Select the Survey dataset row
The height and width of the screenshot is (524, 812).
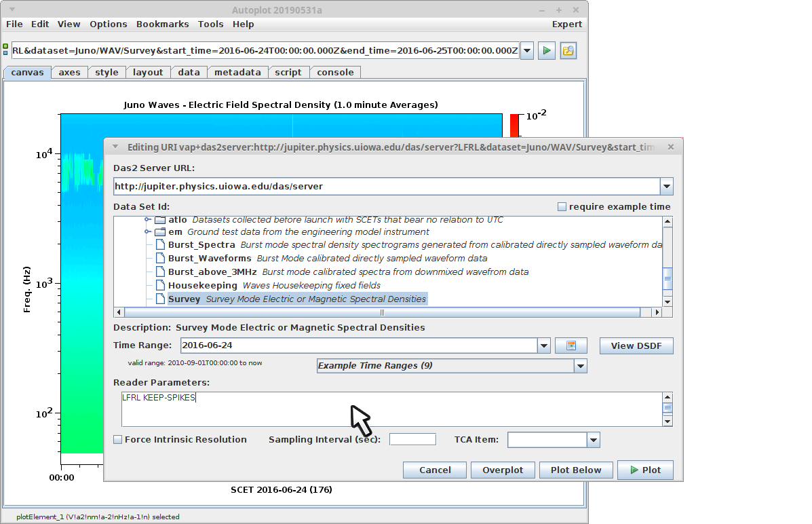[297, 299]
